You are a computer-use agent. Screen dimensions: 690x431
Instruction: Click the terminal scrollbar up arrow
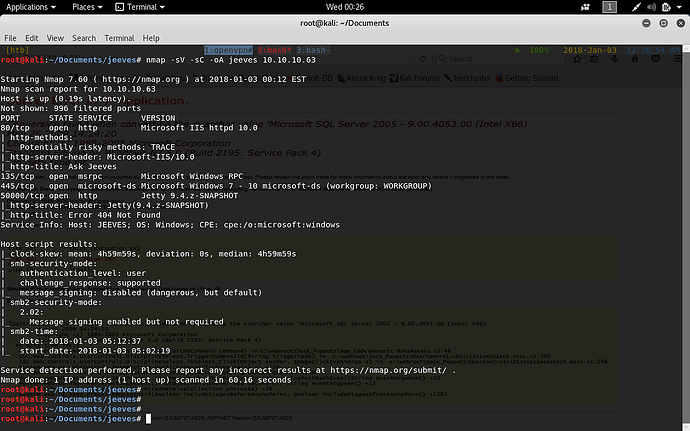(x=686, y=48)
